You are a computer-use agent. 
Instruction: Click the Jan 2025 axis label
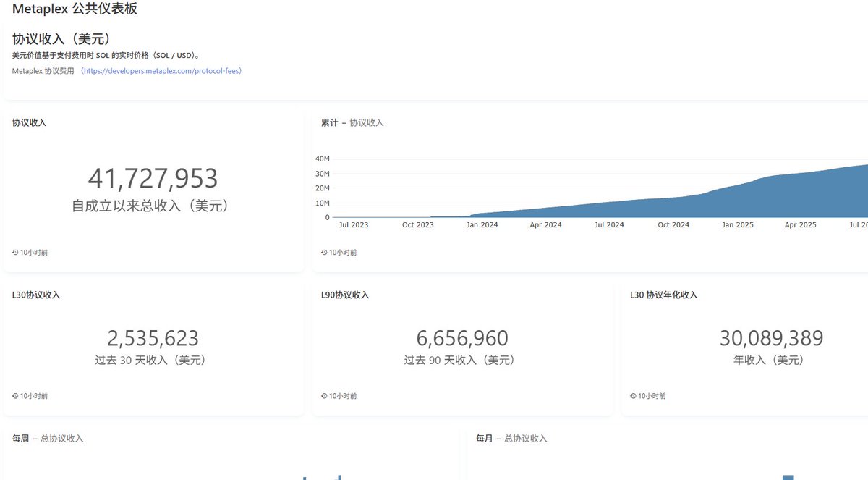[737, 225]
